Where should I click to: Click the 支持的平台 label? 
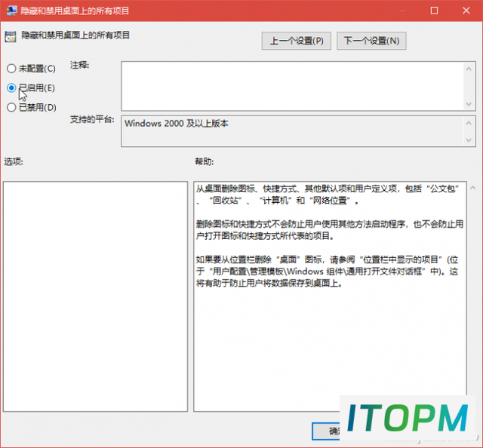[x=92, y=119]
